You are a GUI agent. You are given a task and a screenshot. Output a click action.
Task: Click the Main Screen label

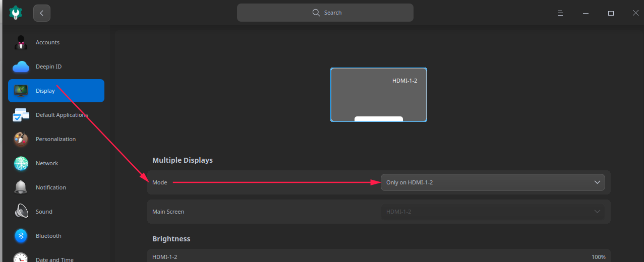pos(168,212)
